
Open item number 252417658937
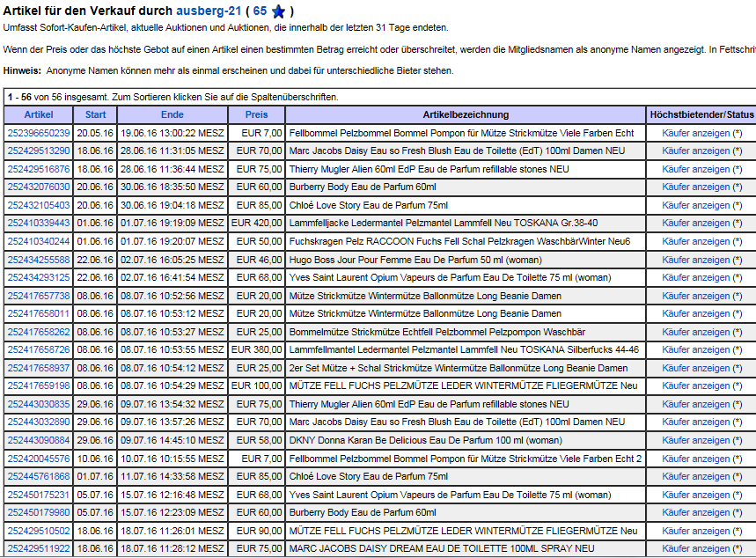pos(39,369)
